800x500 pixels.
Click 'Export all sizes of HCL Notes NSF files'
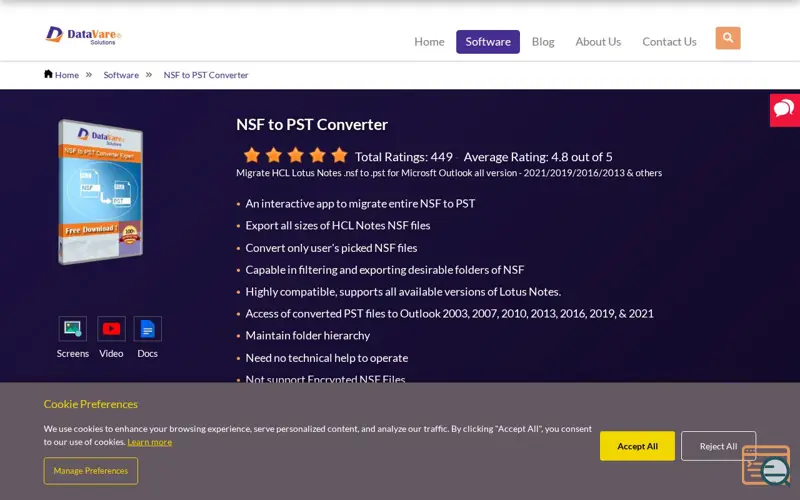338,226
